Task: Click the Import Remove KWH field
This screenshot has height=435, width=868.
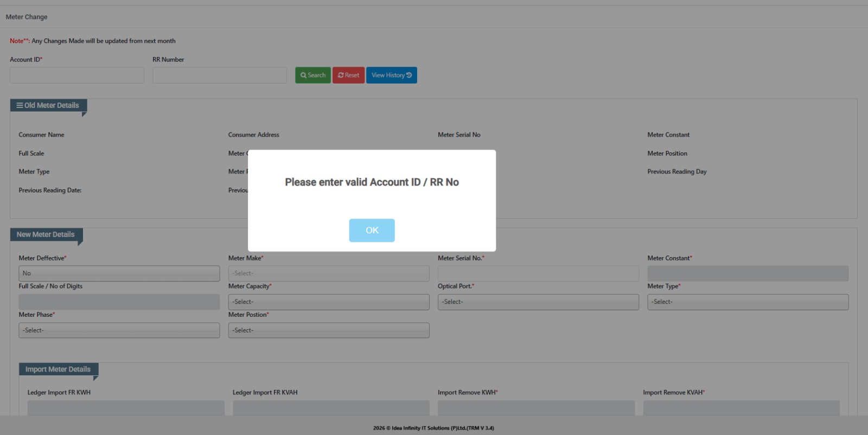Action: click(x=536, y=408)
